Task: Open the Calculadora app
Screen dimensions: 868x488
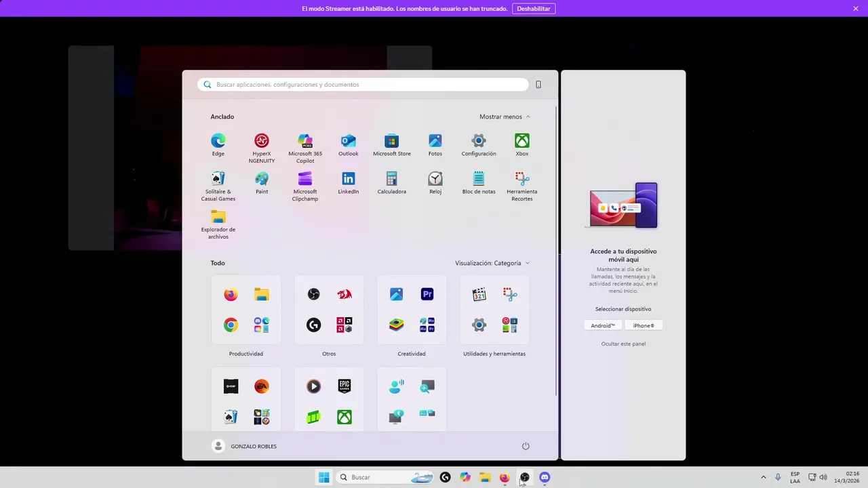Action: [392, 182]
